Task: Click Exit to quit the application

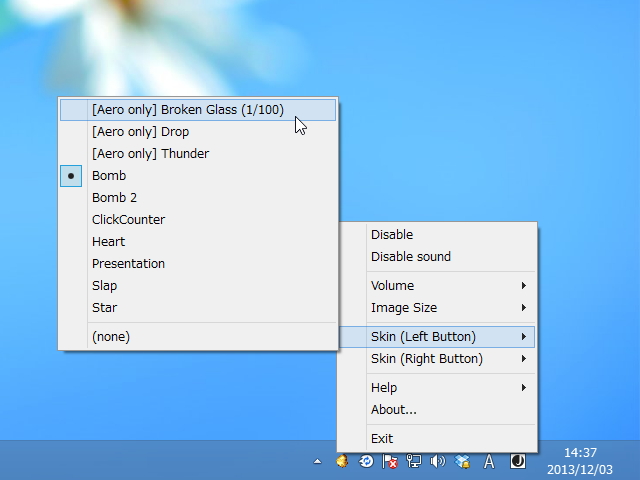Action: pos(437,439)
